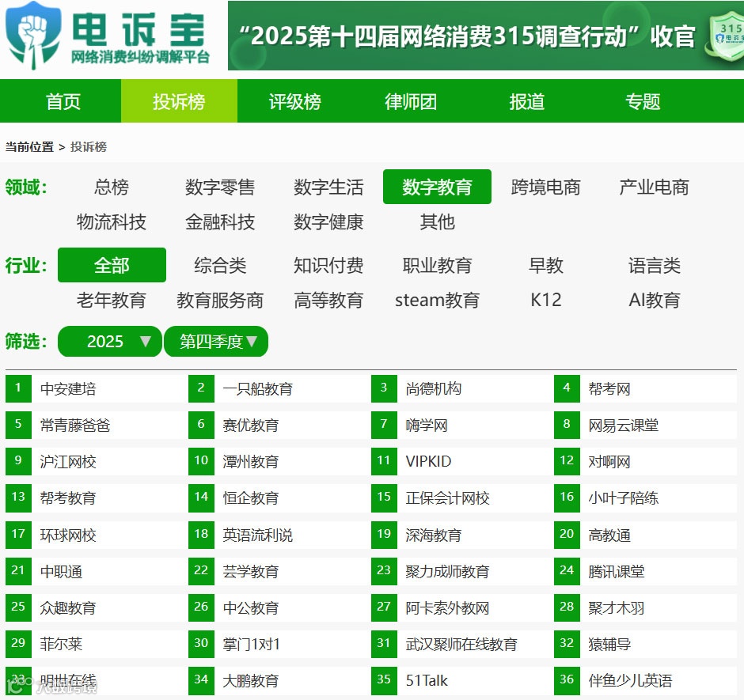Screen dimensions: 744x700
Task: Go to the 首页 nav tab
Action: coord(63,101)
